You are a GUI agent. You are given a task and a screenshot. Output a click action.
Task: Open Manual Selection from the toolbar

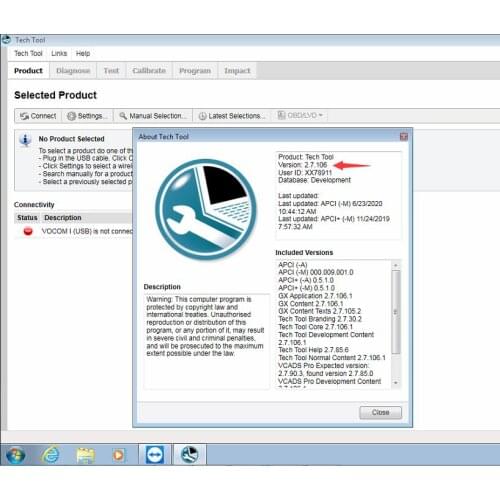click(x=153, y=116)
